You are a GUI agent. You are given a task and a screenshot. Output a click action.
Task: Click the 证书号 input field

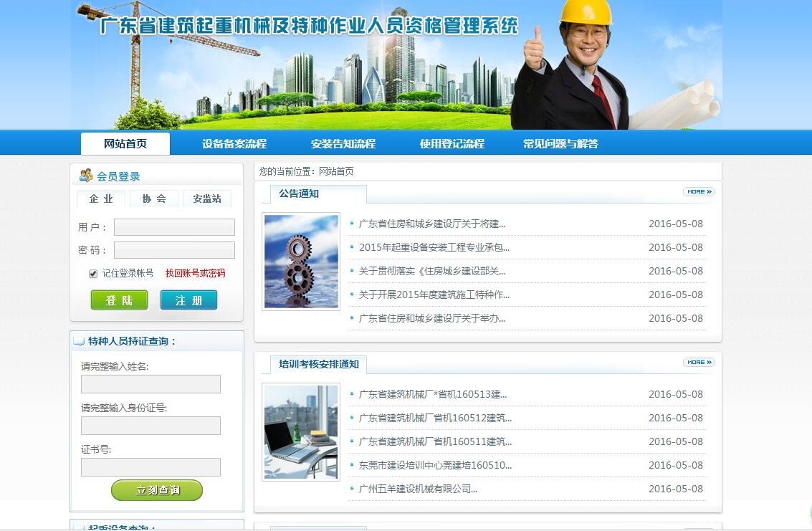(x=151, y=467)
